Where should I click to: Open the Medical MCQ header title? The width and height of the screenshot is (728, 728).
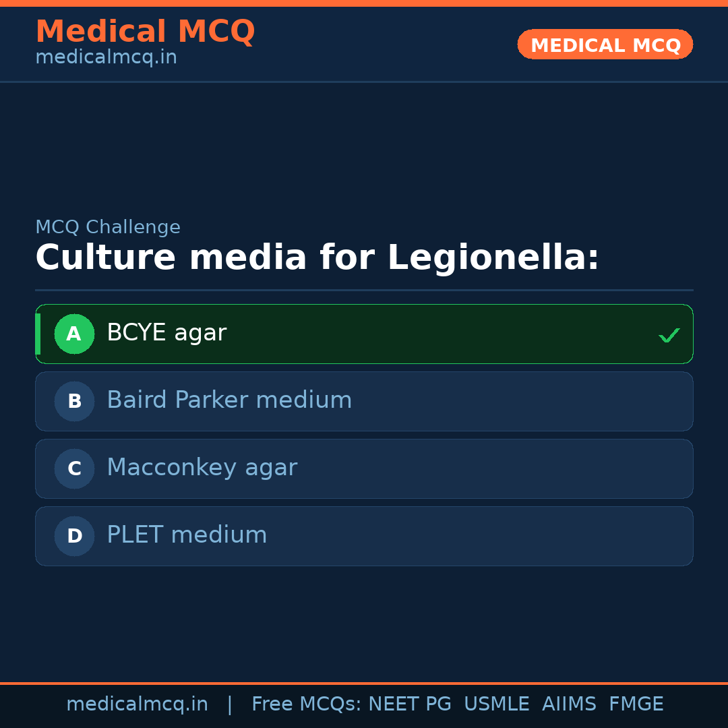pyautogui.click(x=145, y=32)
